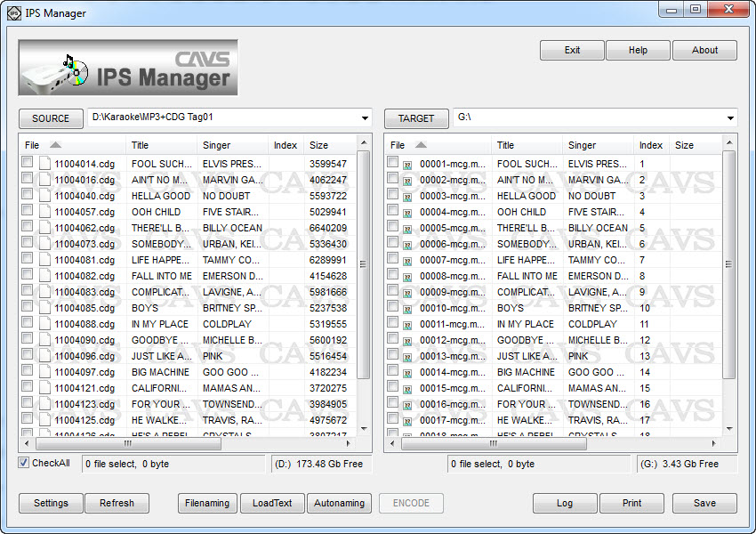Click the sort arrow in the source File column
The height and width of the screenshot is (534, 756).
tap(55, 145)
